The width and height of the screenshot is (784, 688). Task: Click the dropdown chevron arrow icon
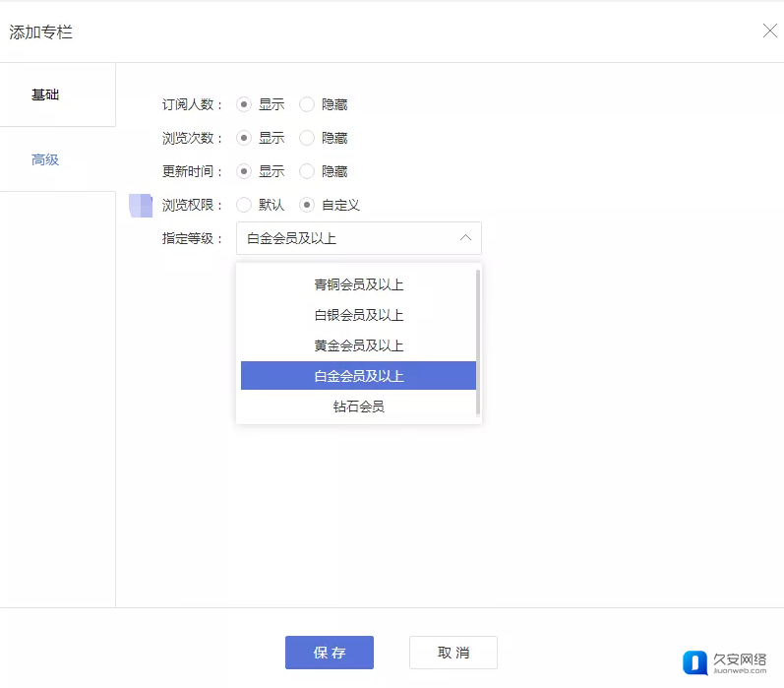(x=465, y=238)
